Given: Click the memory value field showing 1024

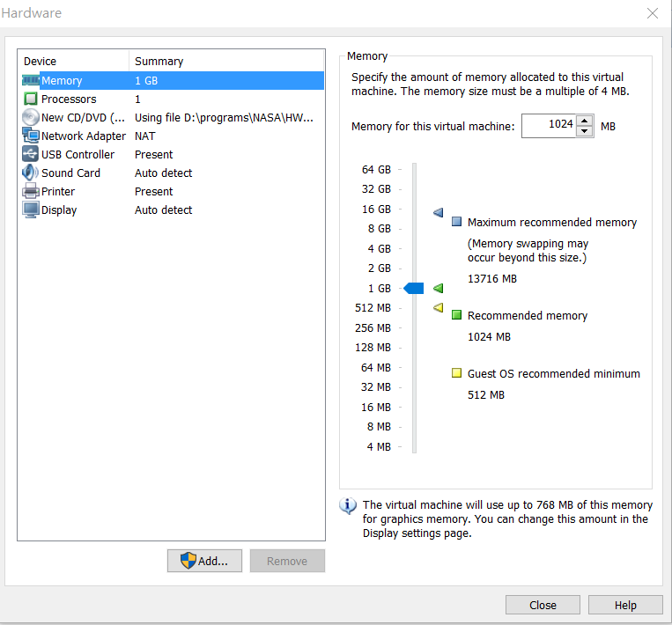Looking at the screenshot, I should click(x=548, y=126).
